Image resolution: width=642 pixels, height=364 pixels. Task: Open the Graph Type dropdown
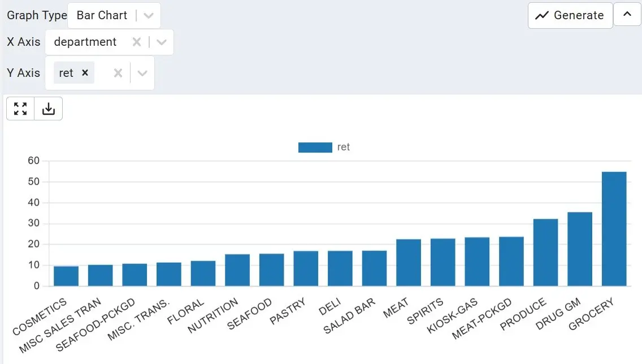pyautogui.click(x=149, y=16)
